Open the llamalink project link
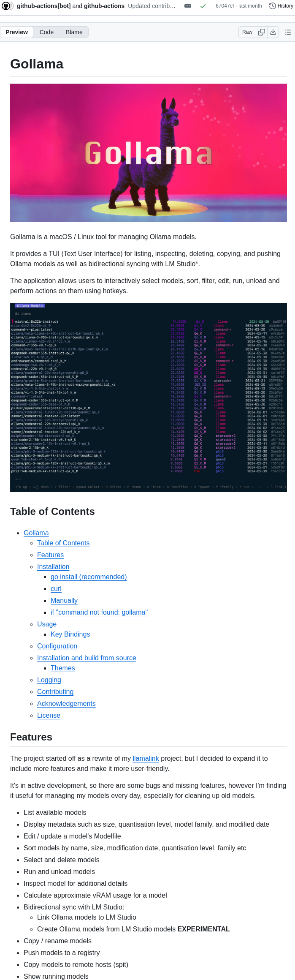Viewport: 295px width, 980px height. pyautogui.click(x=146, y=759)
